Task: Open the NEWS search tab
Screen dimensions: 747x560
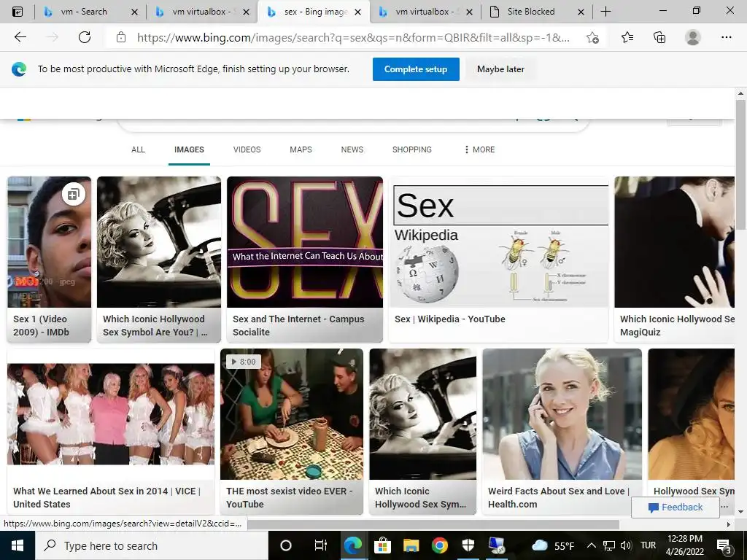Action: tap(352, 149)
